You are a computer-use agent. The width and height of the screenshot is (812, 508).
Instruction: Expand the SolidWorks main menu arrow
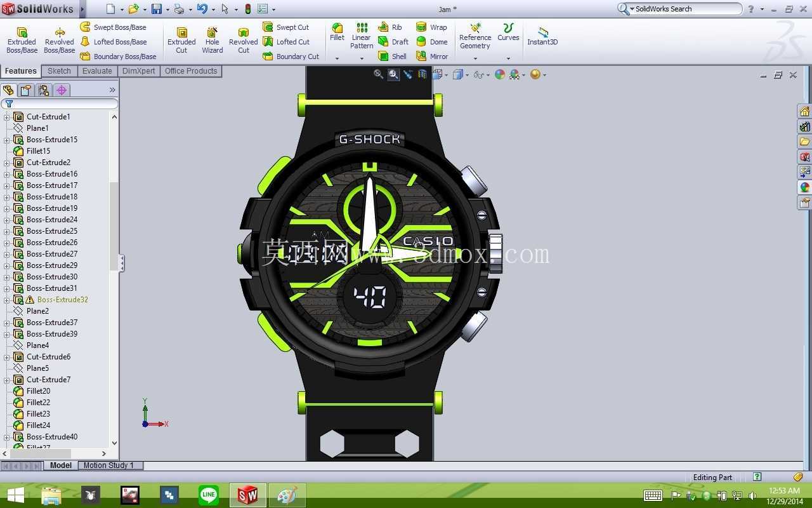(81, 9)
